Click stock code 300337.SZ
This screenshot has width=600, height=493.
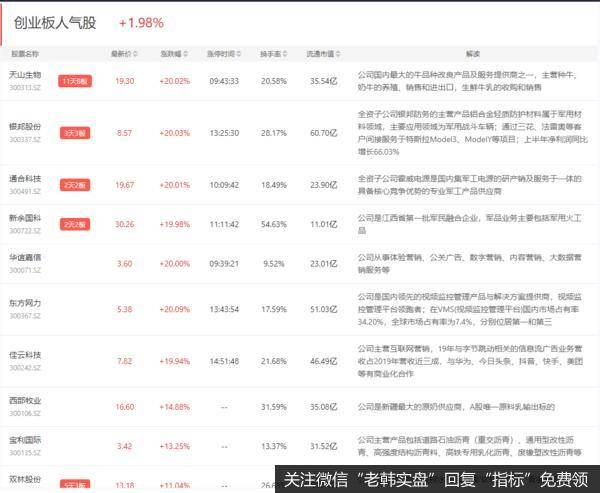click(25, 140)
